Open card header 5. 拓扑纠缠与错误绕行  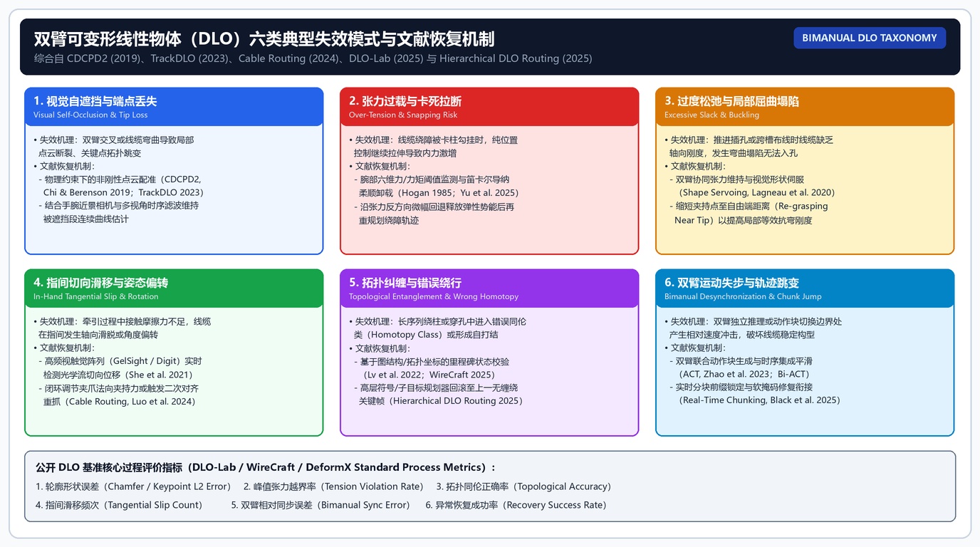[x=489, y=288]
